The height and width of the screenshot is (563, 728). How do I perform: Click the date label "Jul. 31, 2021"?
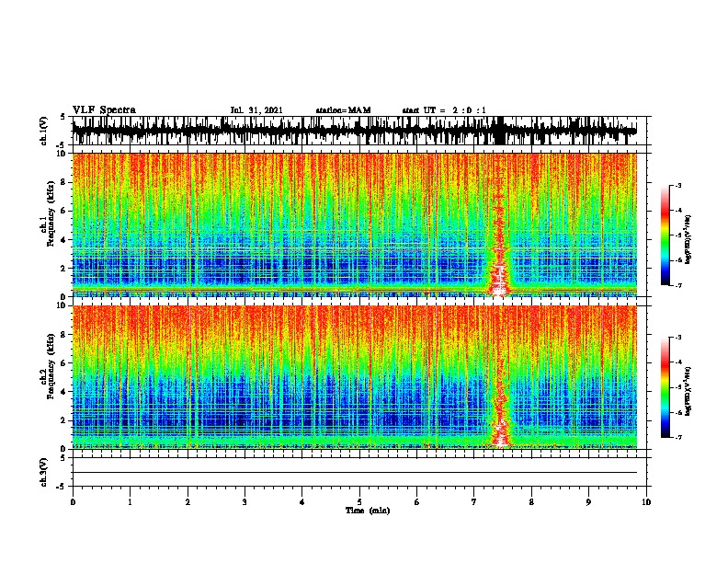pyautogui.click(x=256, y=110)
